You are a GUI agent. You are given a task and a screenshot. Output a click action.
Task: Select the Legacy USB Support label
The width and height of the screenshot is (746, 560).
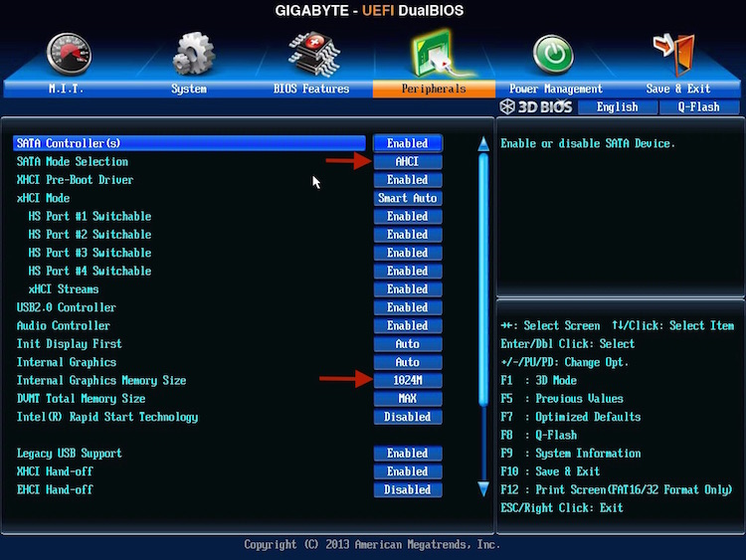coord(69,454)
